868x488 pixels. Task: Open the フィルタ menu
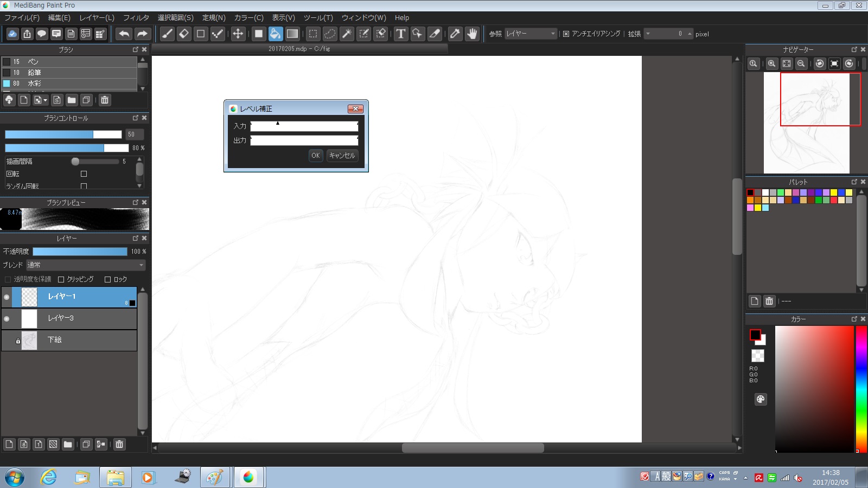pyautogui.click(x=136, y=18)
